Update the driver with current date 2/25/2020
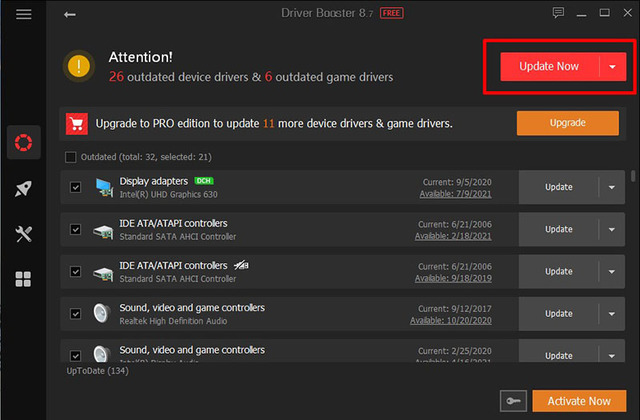This screenshot has width=640, height=420. (558, 354)
